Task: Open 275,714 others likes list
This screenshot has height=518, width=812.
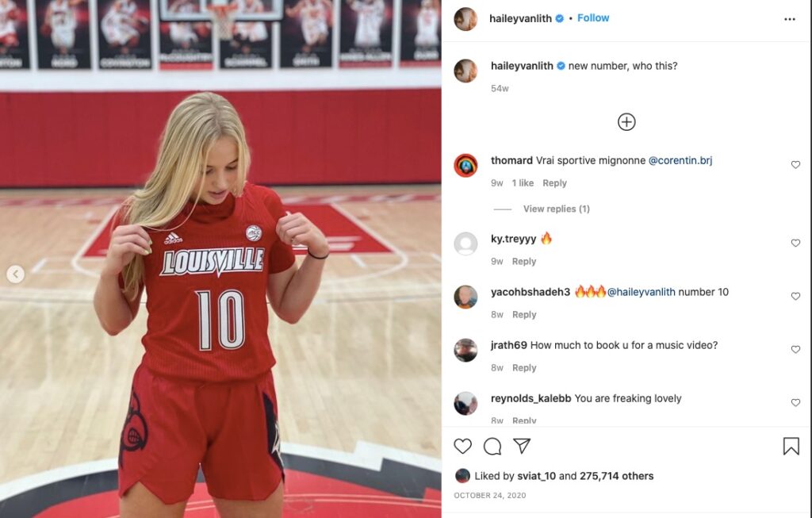Action: tap(616, 476)
